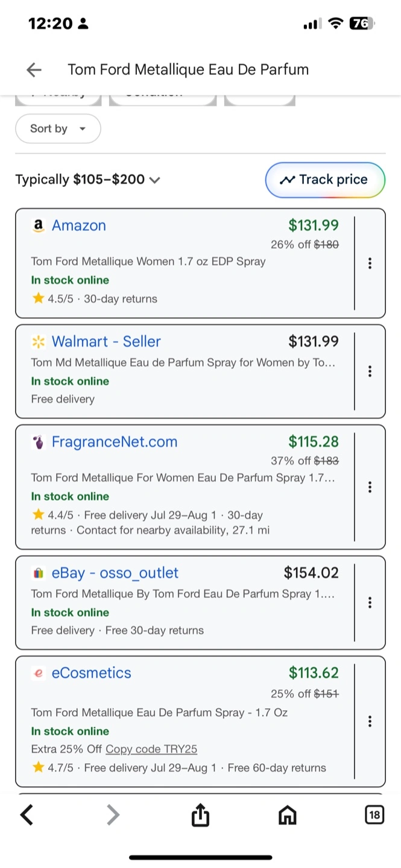
Task: Open the Sort by dropdown
Action: tap(58, 129)
